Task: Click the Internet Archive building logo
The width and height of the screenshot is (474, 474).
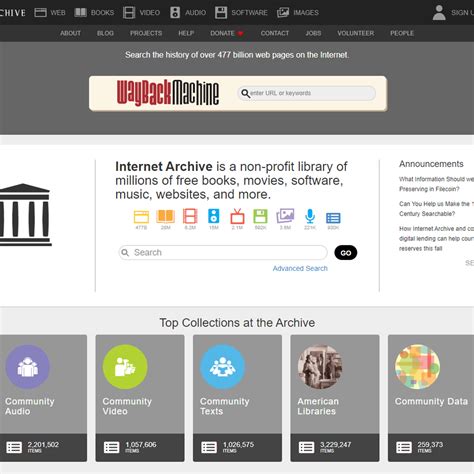Action: (x=25, y=215)
